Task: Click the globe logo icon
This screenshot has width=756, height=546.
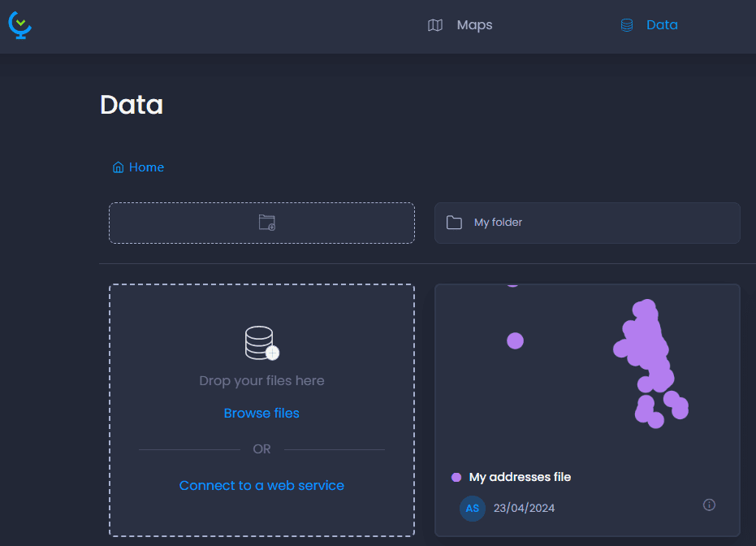Action: click(x=19, y=25)
